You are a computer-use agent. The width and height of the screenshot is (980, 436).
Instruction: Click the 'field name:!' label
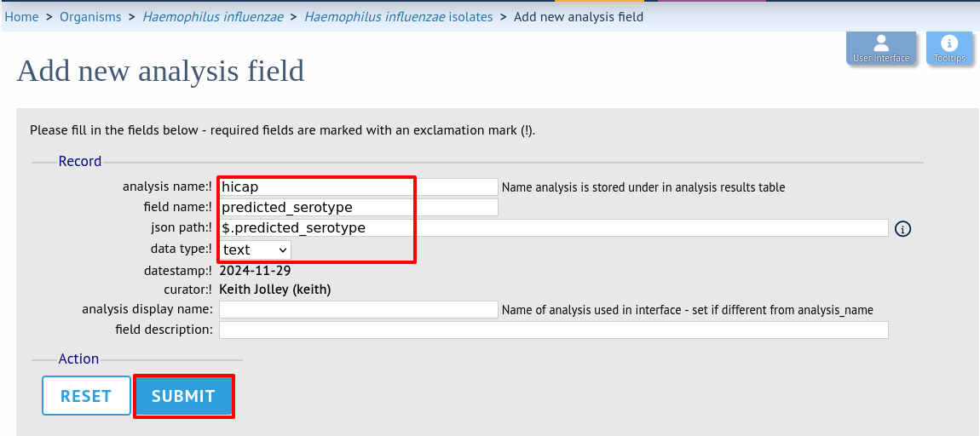178,207
